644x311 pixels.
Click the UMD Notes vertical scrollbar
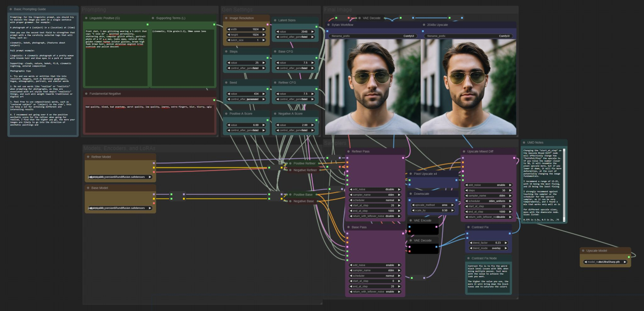pos(564,185)
